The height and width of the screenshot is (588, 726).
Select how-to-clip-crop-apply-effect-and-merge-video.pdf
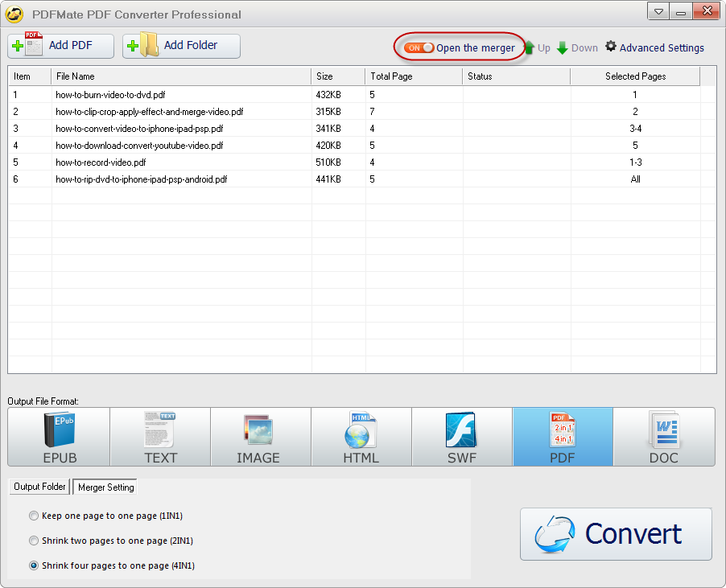pyautogui.click(x=150, y=112)
